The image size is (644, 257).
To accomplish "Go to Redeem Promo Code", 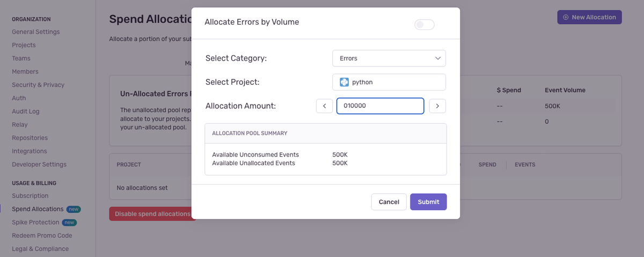I will tap(42, 236).
